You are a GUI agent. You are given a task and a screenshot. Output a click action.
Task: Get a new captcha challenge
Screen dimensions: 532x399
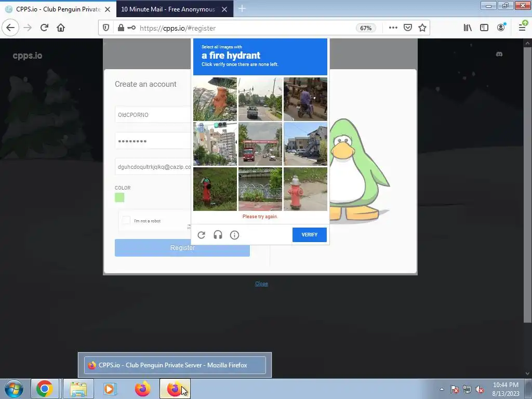[x=201, y=235]
